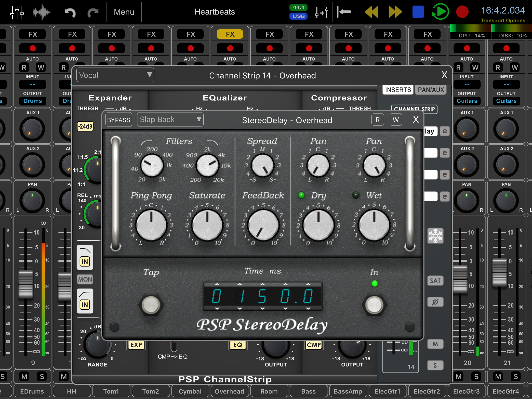Enable automation write W in StereoDelay window
Viewport: 532px width, 399px height.
396,120
